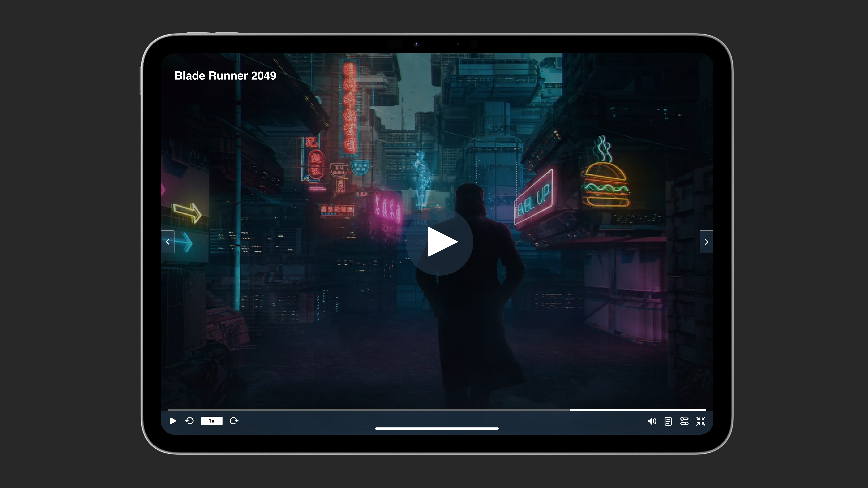The image size is (868, 488).
Task: Open the playback settings sliders icon
Action: coord(684,421)
